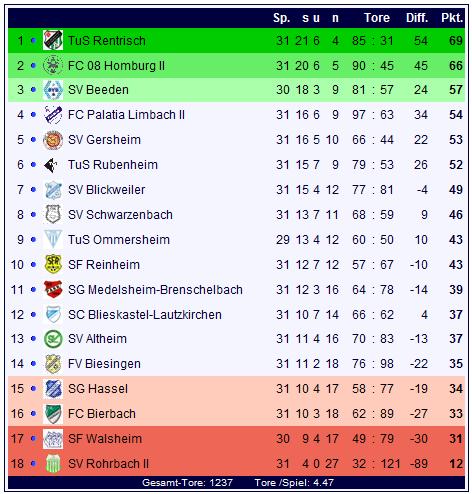The height and width of the screenshot is (494, 472).
Task: Click the Pkt. column header
Action: point(452,18)
